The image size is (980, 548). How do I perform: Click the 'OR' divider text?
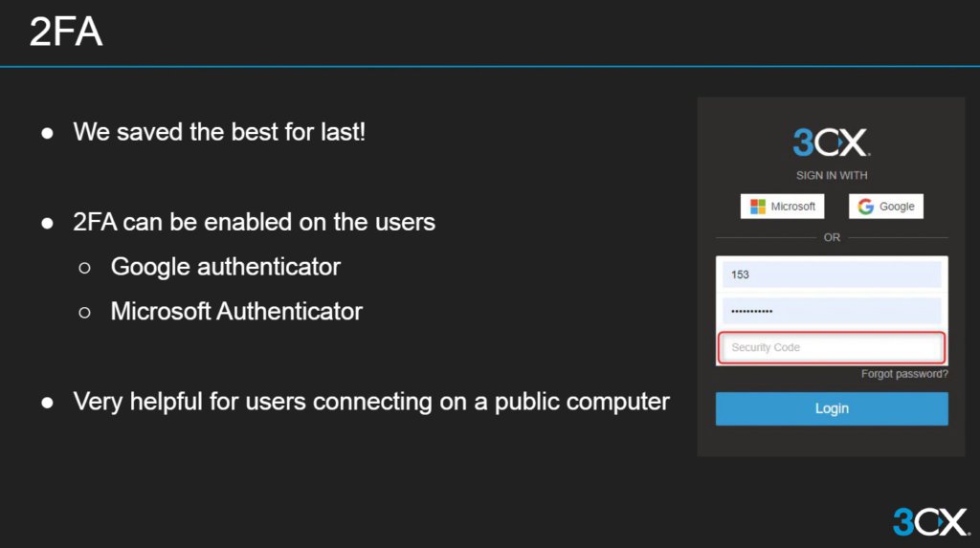click(x=832, y=237)
